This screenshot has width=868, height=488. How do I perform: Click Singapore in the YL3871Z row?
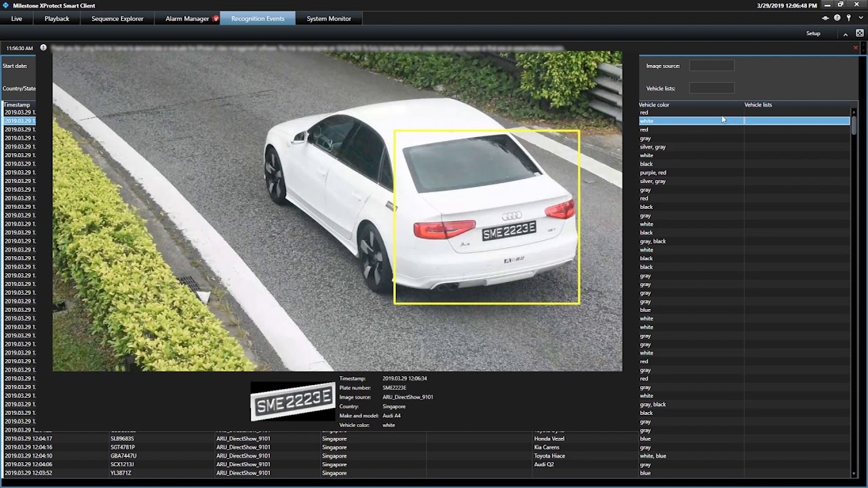[334, 473]
